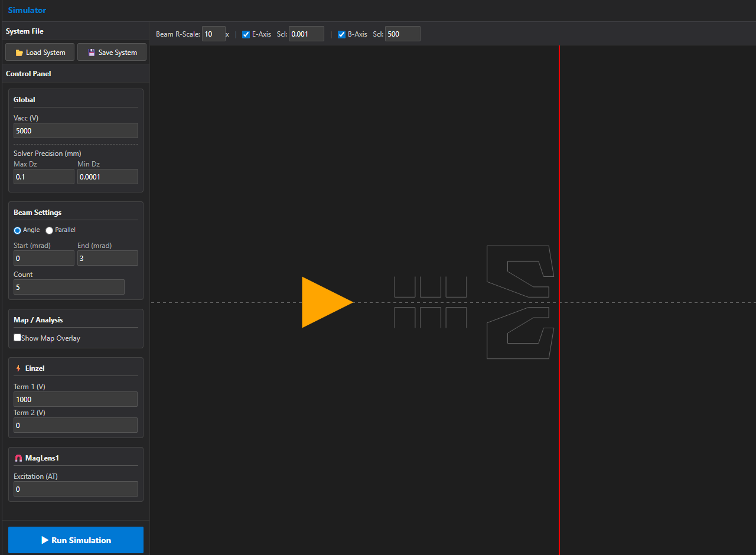This screenshot has height=555, width=756.
Task: Select the Angle beam option
Action: [x=18, y=230]
